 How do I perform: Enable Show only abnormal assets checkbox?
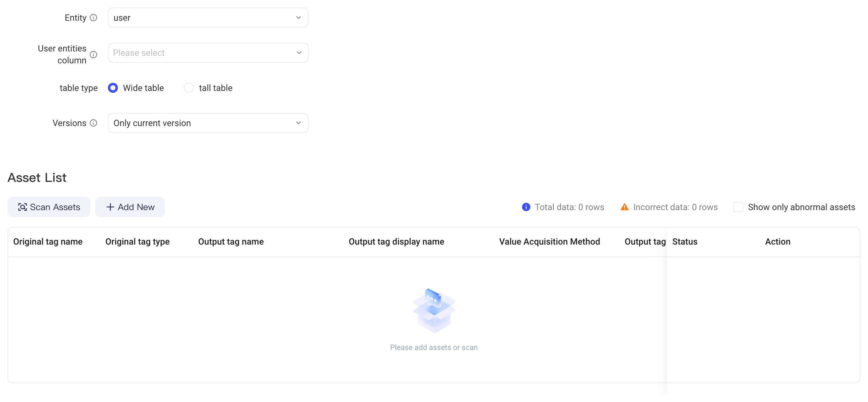click(x=738, y=207)
